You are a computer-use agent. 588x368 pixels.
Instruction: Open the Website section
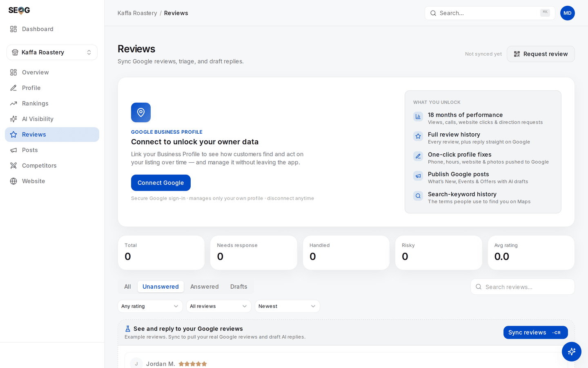tap(52, 181)
